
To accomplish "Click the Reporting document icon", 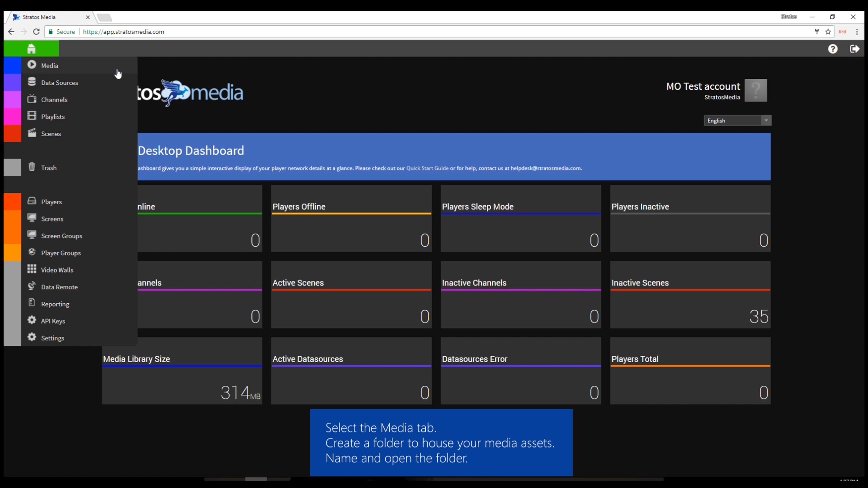I will click(x=32, y=303).
